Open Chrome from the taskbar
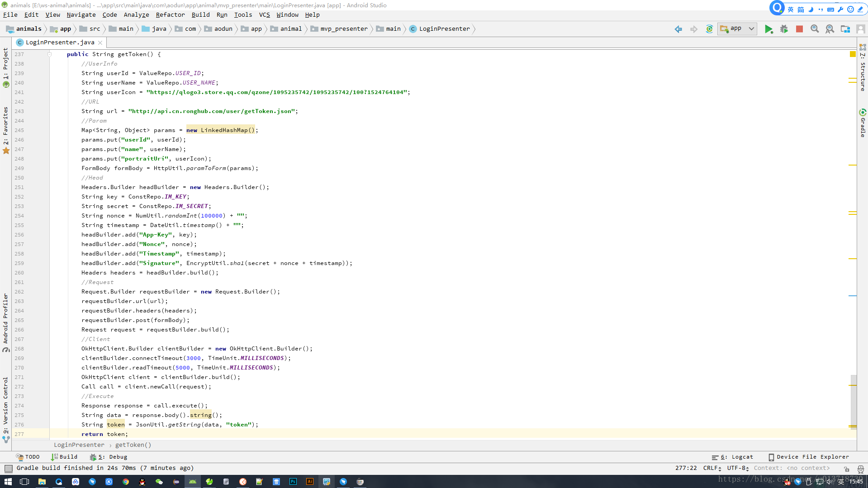This screenshot has width=868, height=488. 126,482
